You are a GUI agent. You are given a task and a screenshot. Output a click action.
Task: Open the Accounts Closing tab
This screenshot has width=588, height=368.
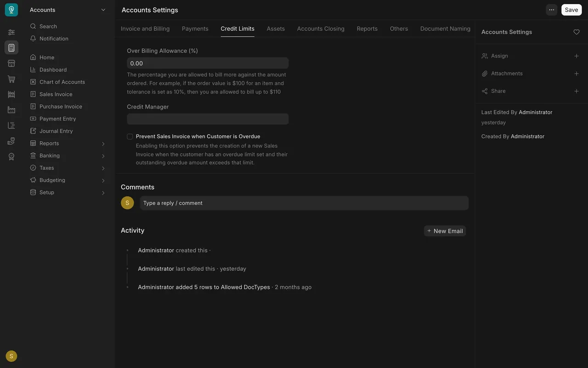[x=321, y=29]
